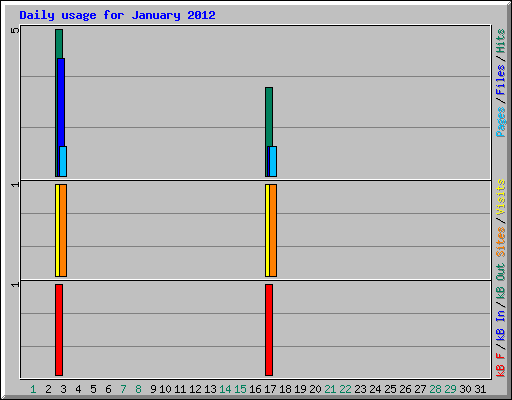The height and width of the screenshot is (400, 512).
Task: Click the red kB F bar for day 3
Action: 59,330
